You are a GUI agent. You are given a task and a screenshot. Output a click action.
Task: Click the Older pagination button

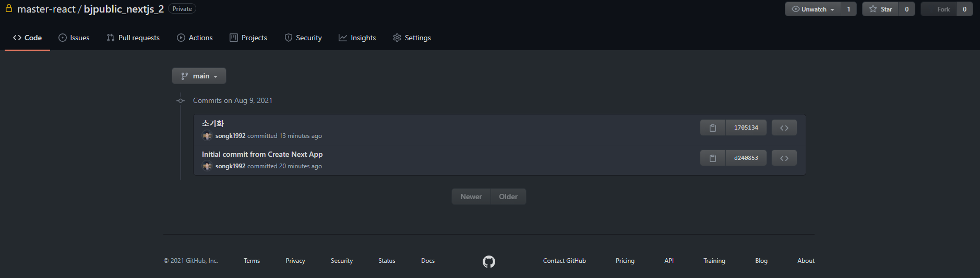point(508,196)
